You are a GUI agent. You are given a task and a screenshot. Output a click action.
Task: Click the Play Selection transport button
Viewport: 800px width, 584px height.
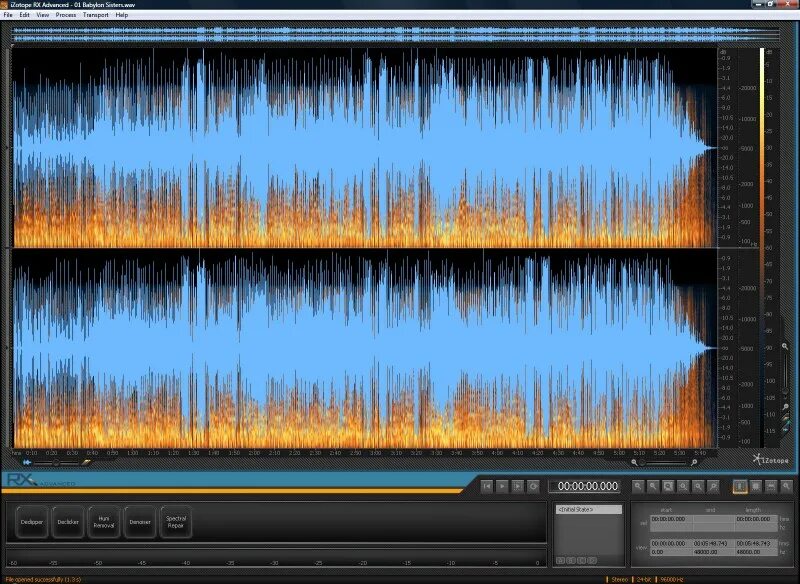point(517,486)
